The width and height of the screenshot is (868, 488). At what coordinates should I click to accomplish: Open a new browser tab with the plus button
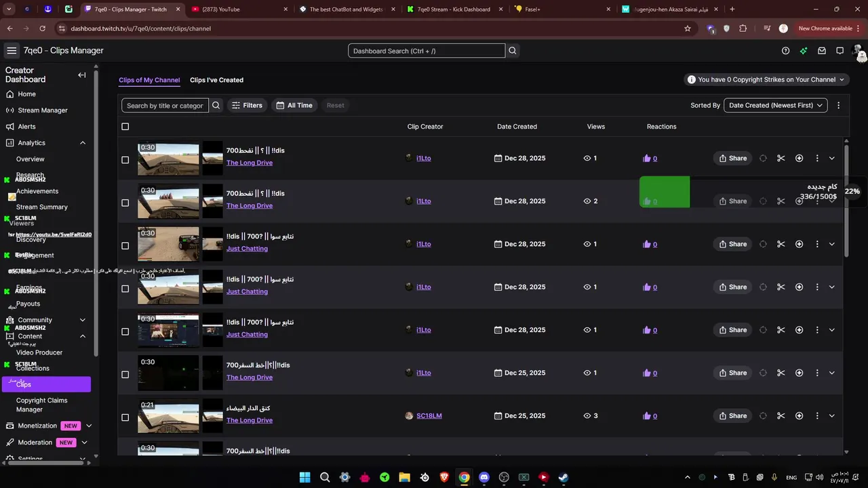pos(732,9)
